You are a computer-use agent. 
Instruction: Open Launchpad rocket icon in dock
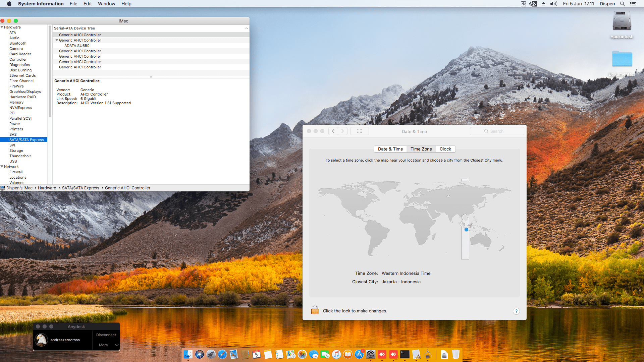(211, 354)
